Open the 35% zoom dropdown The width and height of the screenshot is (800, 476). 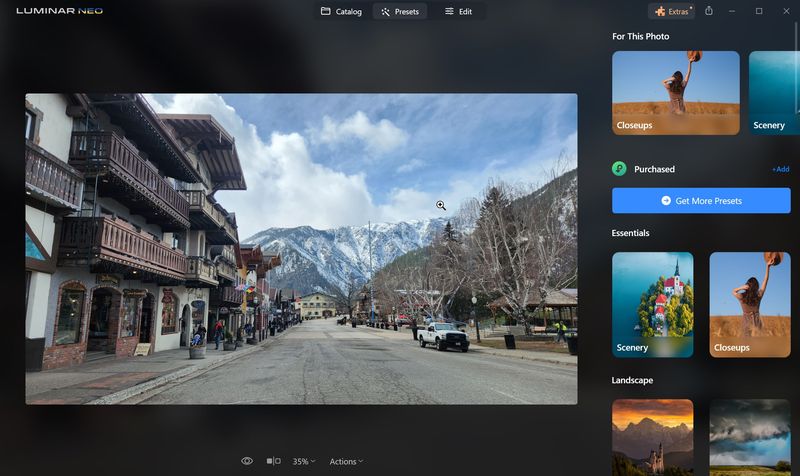coord(304,461)
